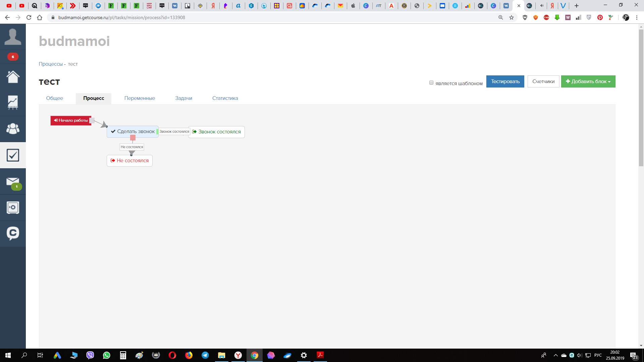The image size is (644, 362).
Task: Open the W extension icon
Action: (568, 17)
